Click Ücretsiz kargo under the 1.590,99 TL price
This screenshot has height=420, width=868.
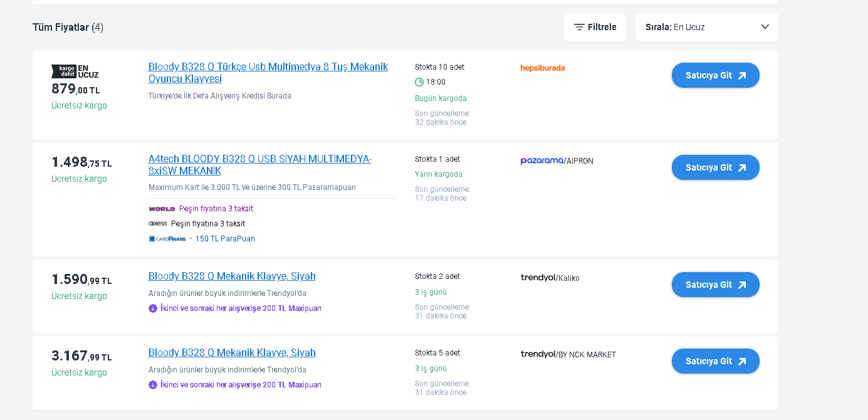coord(79,296)
